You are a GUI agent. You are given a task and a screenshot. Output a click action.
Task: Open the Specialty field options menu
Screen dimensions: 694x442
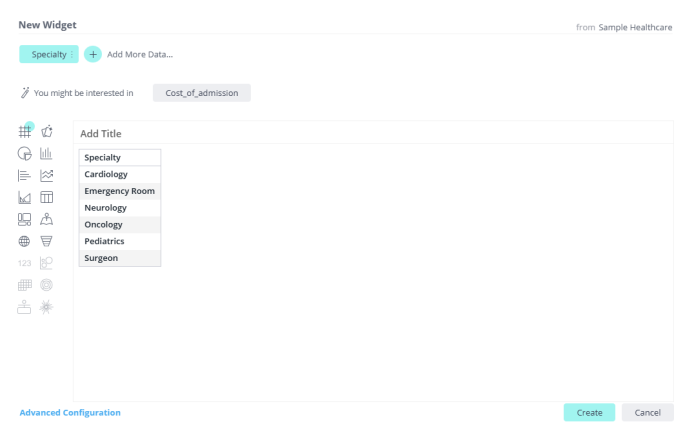(72, 54)
